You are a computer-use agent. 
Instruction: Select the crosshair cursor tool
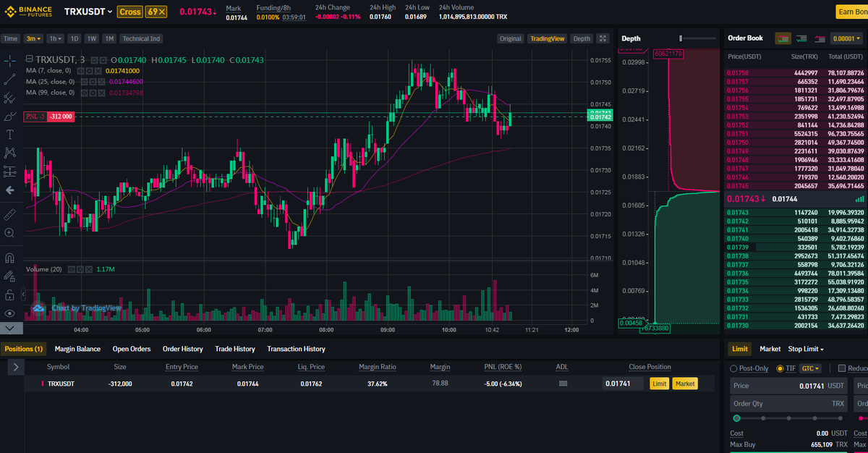point(9,61)
